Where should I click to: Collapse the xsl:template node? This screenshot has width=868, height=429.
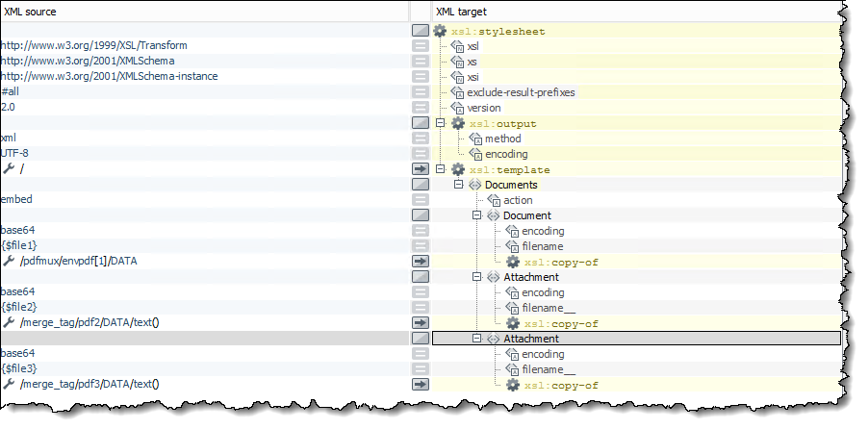coord(441,169)
